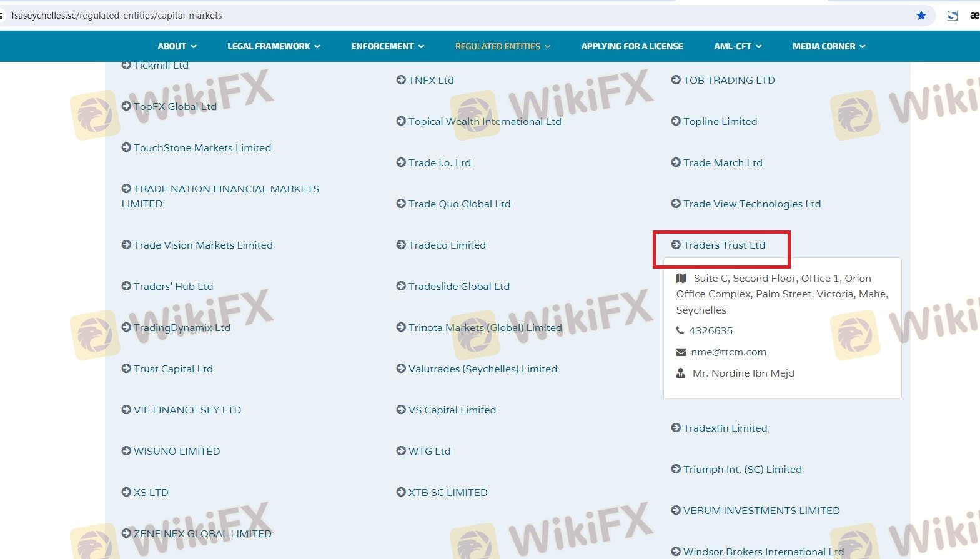The height and width of the screenshot is (559, 980).
Task: Click the arrow icon beside Tradeslide Global Ltd
Action: (401, 286)
